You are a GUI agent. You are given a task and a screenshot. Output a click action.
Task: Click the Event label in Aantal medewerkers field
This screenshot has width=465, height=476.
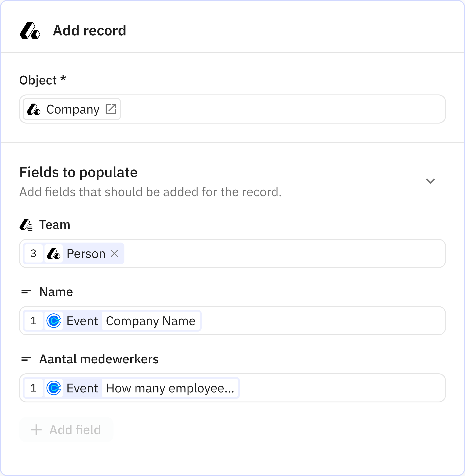point(82,388)
